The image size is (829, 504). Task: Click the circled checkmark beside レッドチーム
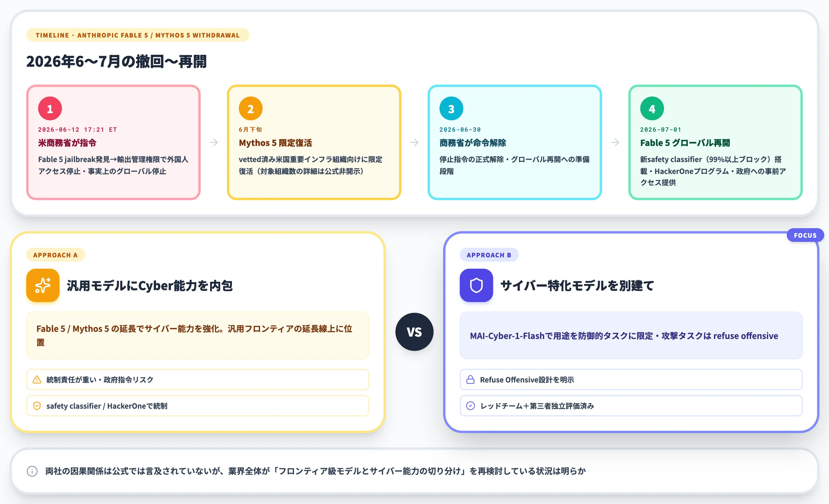[470, 406]
